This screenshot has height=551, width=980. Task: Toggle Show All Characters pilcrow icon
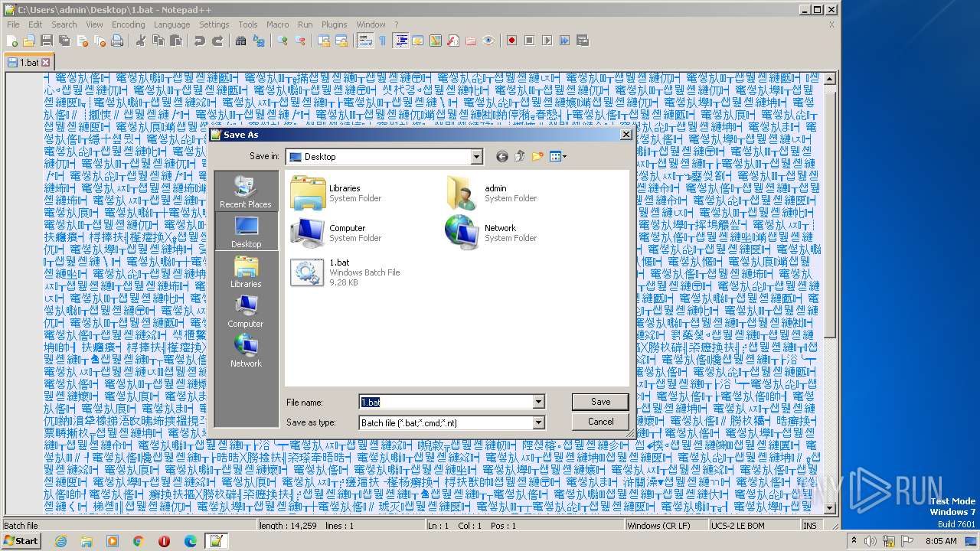coord(382,41)
